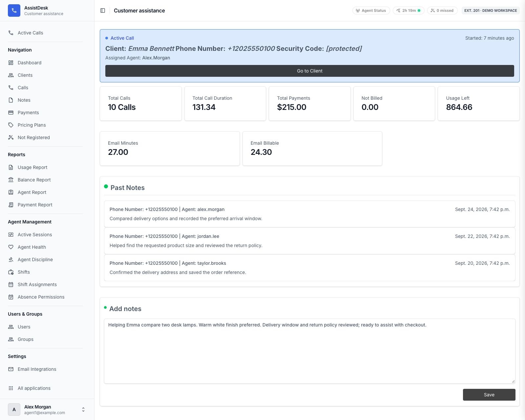Click the 0 missed calls badge
Image resolution: width=525 pixels, height=420 pixels.
(442, 10)
